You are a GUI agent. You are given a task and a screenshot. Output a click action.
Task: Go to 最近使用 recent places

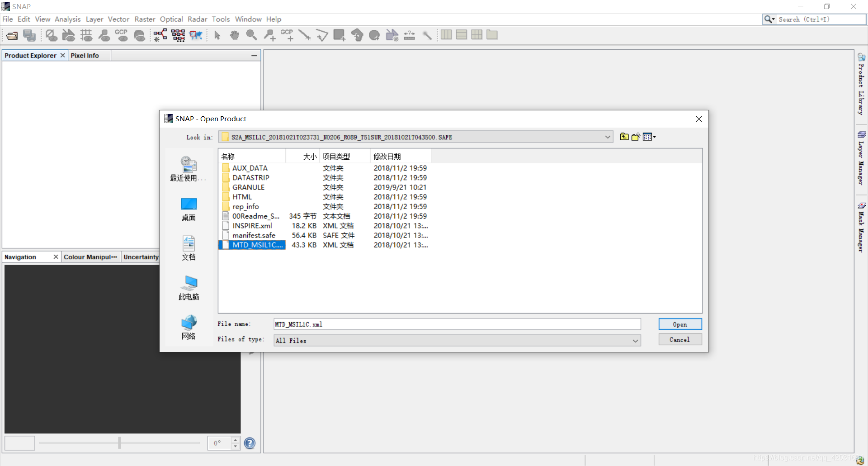[189, 169]
